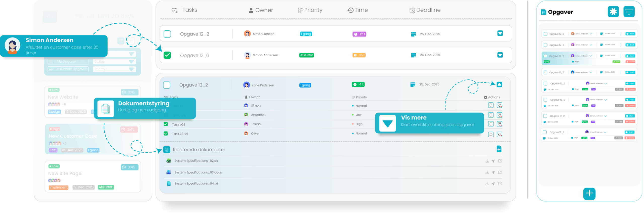Click the Deadline column header
Viewport: 644px width, 216px height.
pyautogui.click(x=425, y=10)
